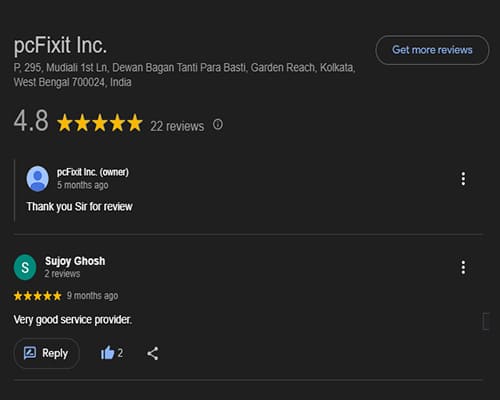
Task: Click 'Very good service provider.' text
Action: click(73, 320)
